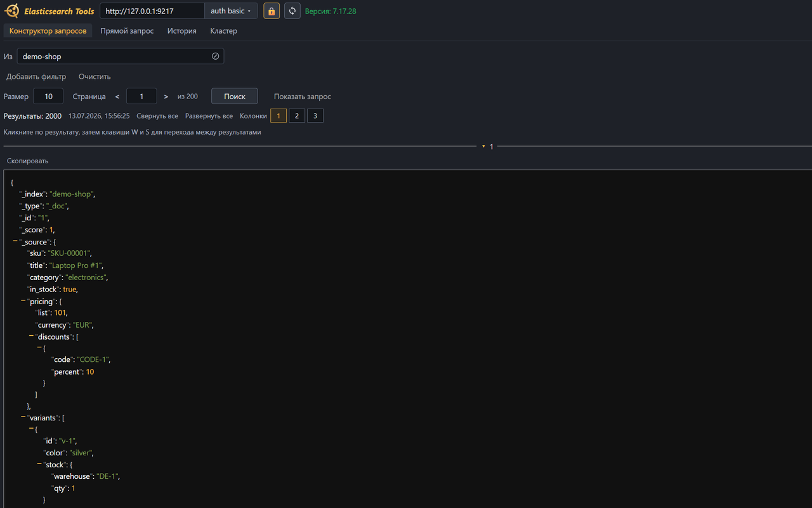The height and width of the screenshot is (508, 812).
Task: Click the "v-1" id value
Action: pyautogui.click(x=67, y=441)
